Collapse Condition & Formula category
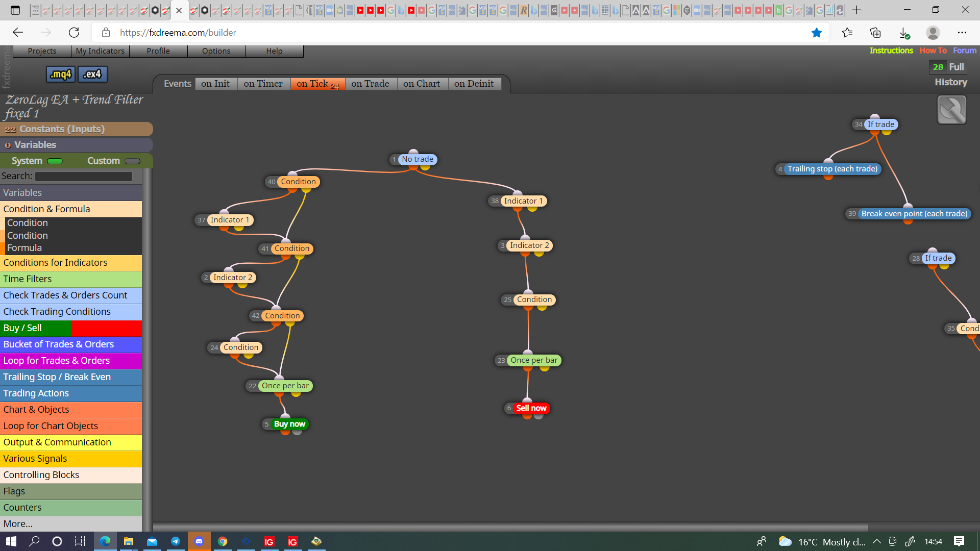 point(71,209)
